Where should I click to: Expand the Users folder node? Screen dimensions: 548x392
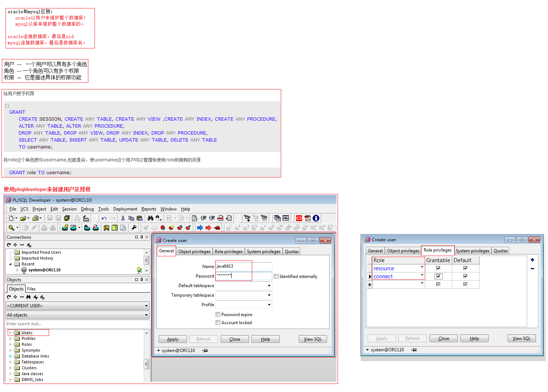pyautogui.click(x=10, y=333)
